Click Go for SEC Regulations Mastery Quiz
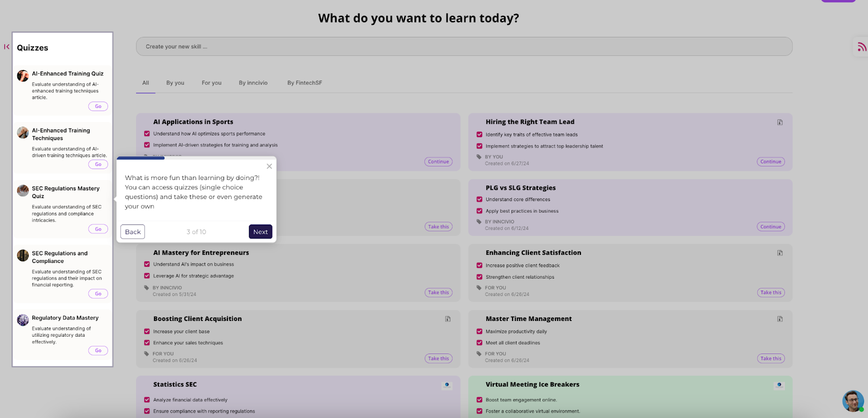 point(98,229)
